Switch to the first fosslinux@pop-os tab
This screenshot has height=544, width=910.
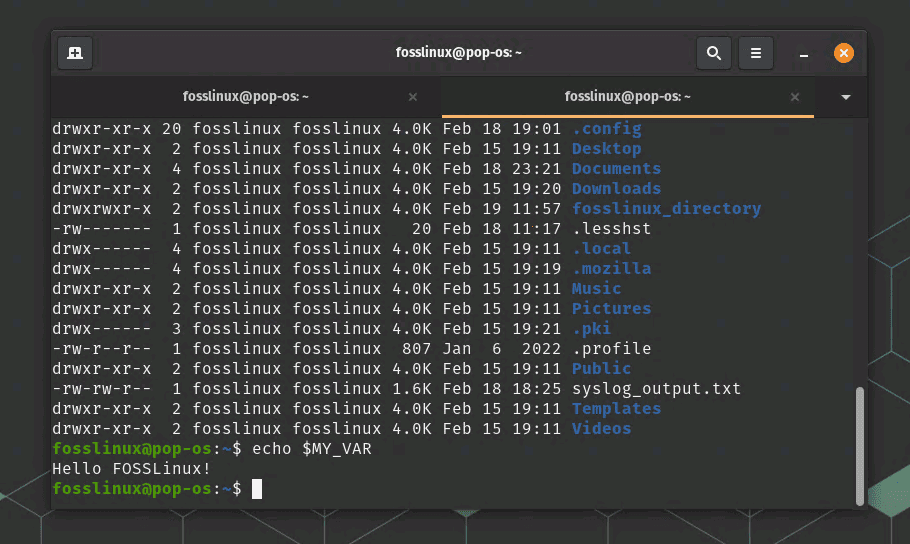246,96
